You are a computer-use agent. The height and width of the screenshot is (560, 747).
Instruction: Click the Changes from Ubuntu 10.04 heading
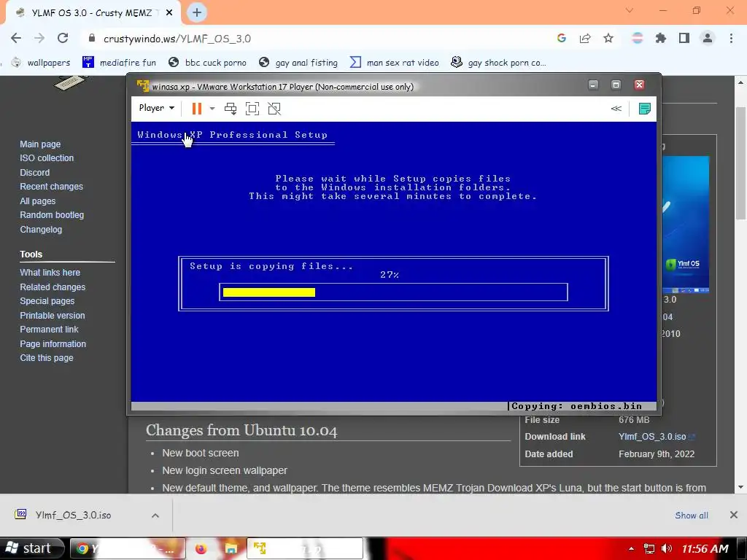point(241,430)
